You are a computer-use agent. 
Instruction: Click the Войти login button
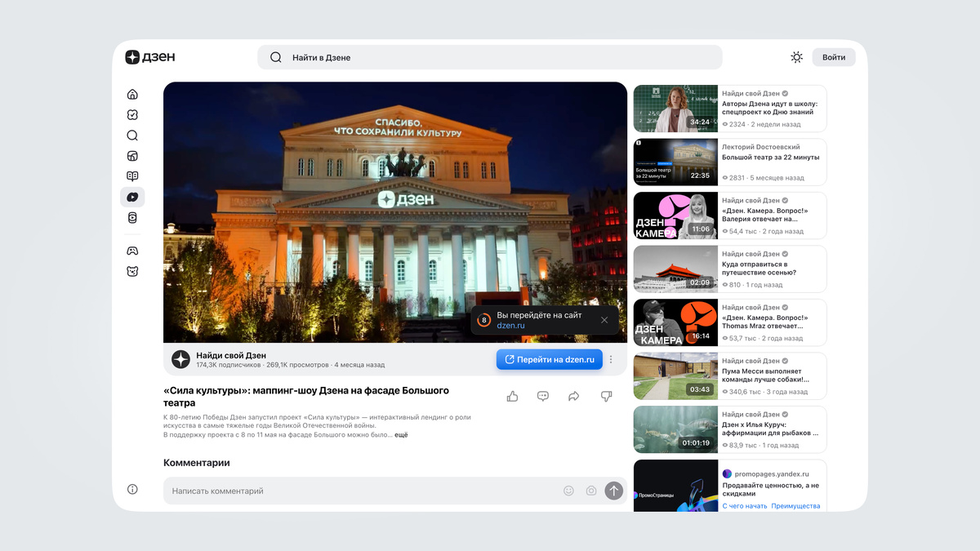pos(834,57)
